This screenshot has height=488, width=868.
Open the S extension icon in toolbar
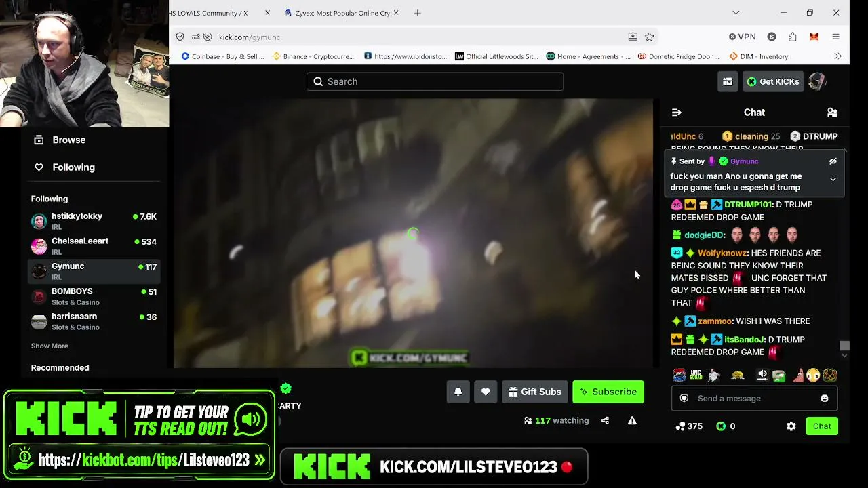[x=772, y=37]
